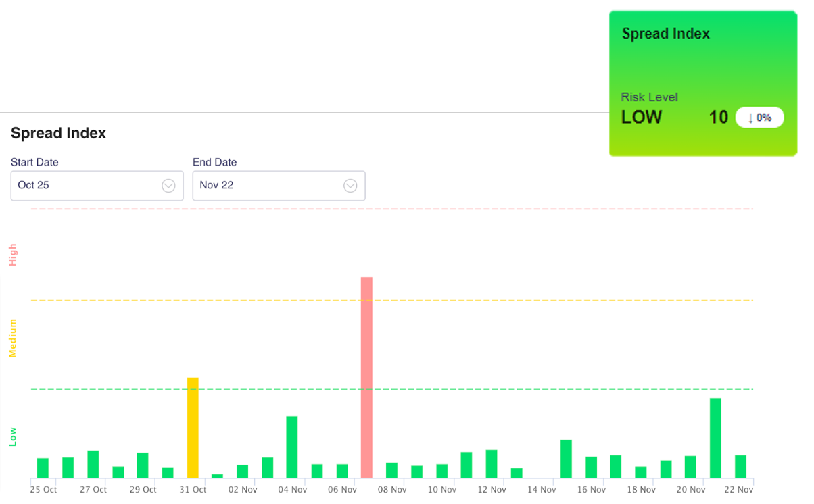Select the green bar for 22 Nov
This screenshot has height=504, width=814.
740,467
